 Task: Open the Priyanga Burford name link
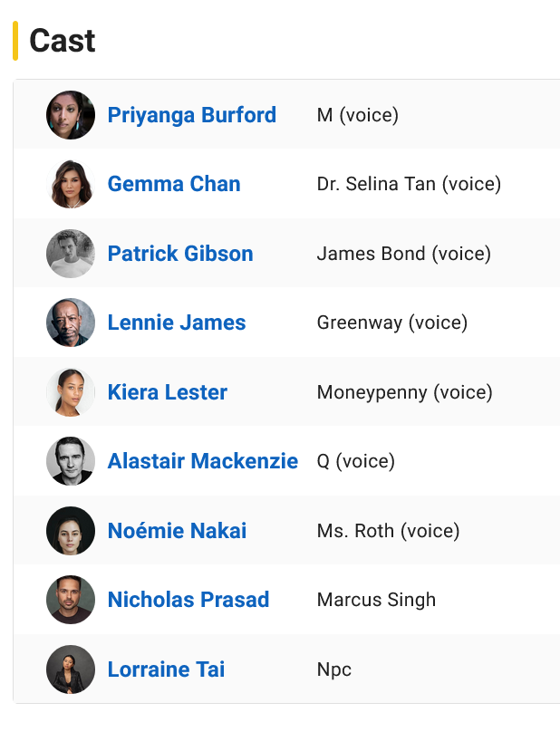(x=191, y=115)
